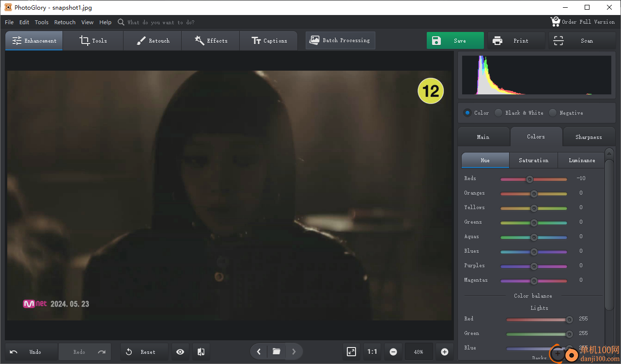Click the photo preview canvas

tap(229, 195)
